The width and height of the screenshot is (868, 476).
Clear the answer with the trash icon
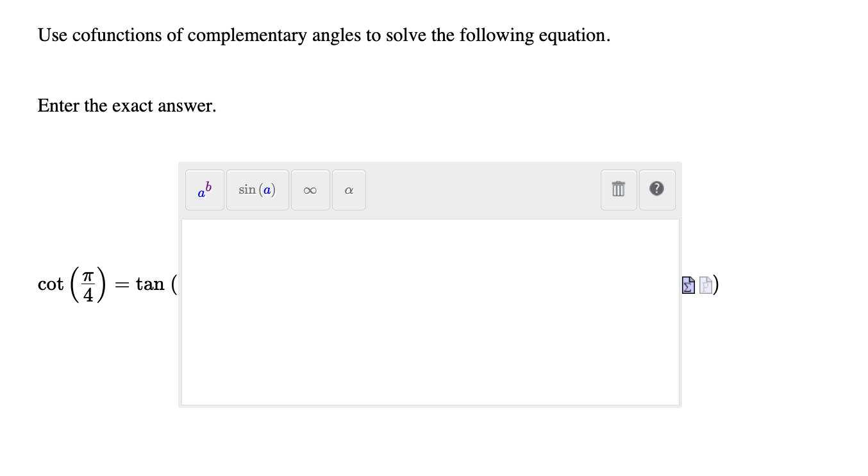click(x=618, y=189)
